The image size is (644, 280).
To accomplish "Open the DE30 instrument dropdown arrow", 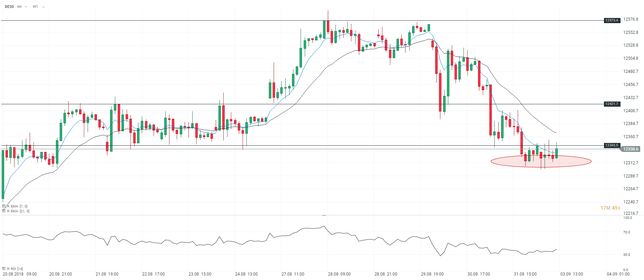I will pos(26,7).
